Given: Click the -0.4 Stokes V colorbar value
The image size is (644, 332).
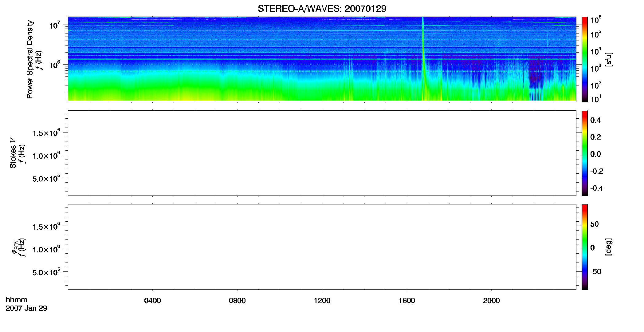Looking at the screenshot, I should (x=596, y=188).
